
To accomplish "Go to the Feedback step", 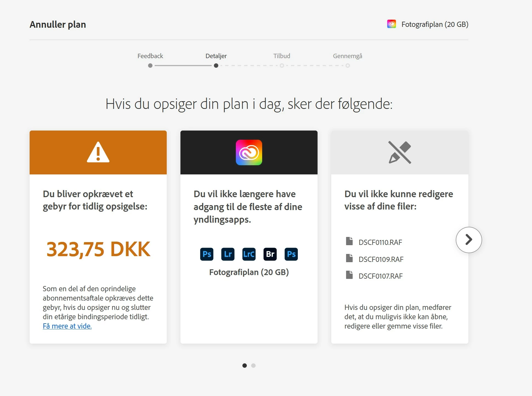I will click(150, 56).
